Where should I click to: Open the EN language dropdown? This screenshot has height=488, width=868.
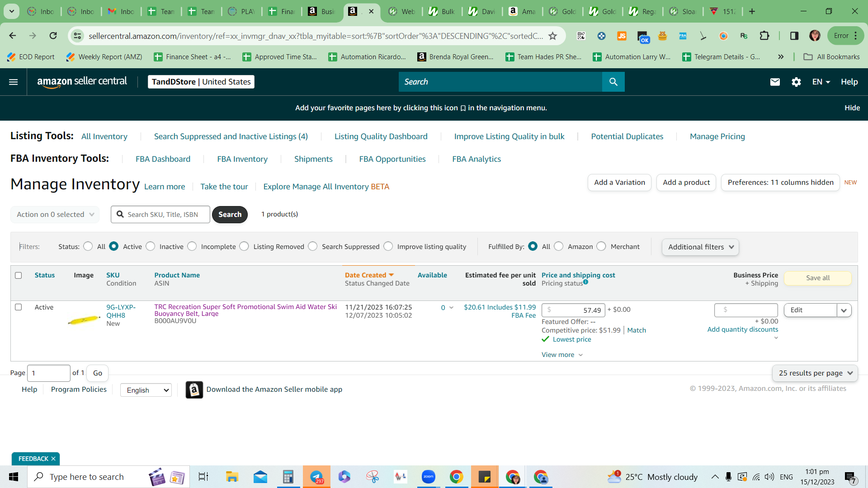click(x=821, y=82)
